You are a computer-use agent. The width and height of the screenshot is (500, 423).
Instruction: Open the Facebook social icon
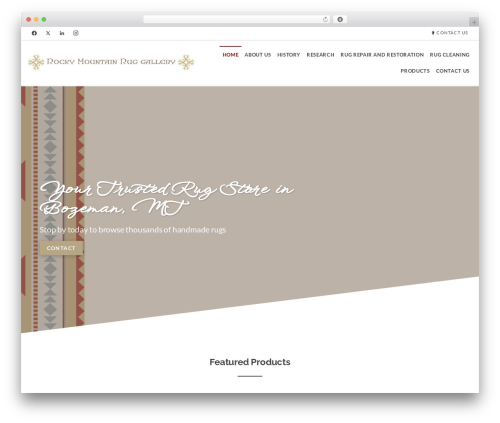[x=34, y=33]
